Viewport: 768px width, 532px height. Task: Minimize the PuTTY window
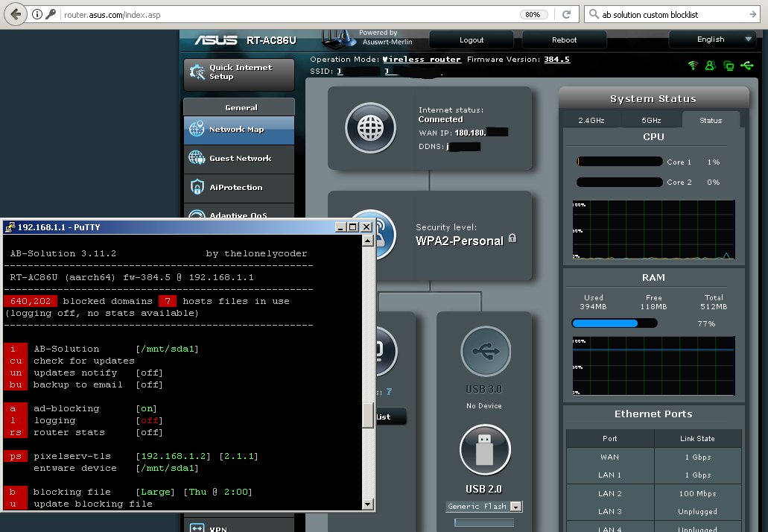point(341,227)
